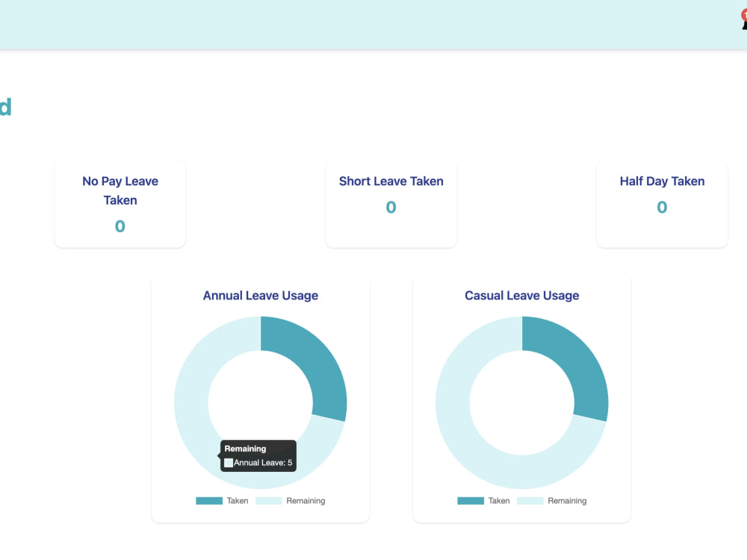The image size is (747, 560).
Task: Open the notification bell with red badge
Action: pos(744,20)
